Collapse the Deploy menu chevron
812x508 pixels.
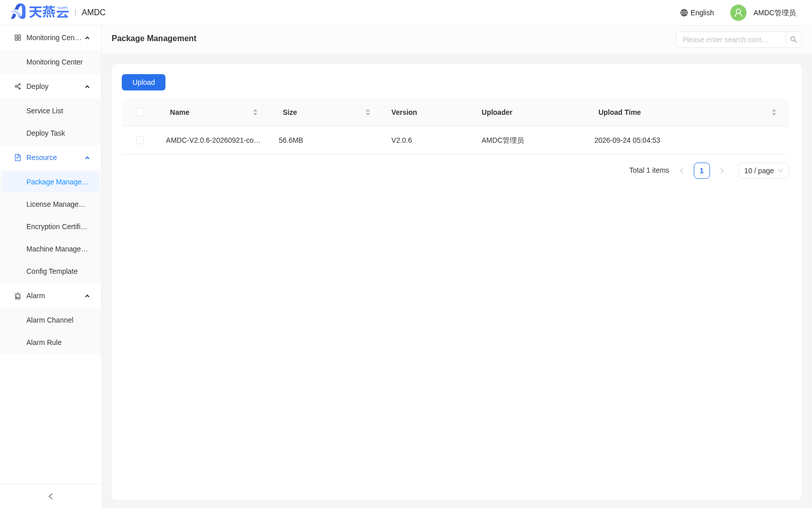[87, 87]
